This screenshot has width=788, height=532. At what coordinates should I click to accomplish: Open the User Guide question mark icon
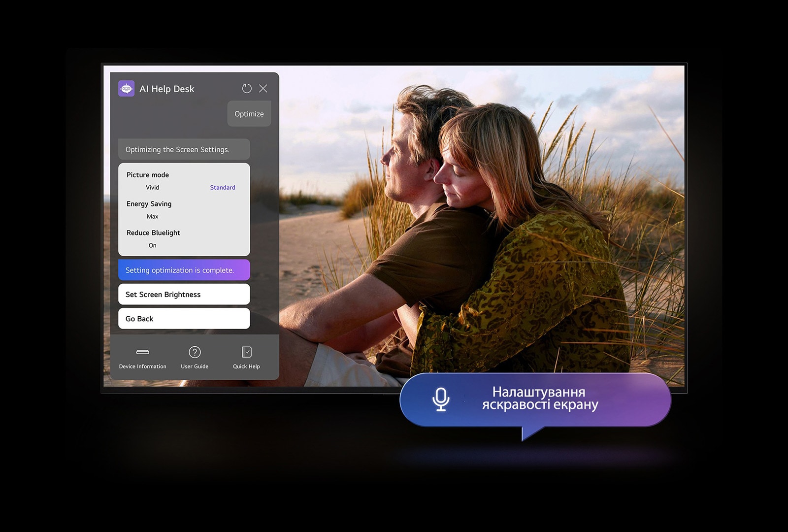coord(195,352)
